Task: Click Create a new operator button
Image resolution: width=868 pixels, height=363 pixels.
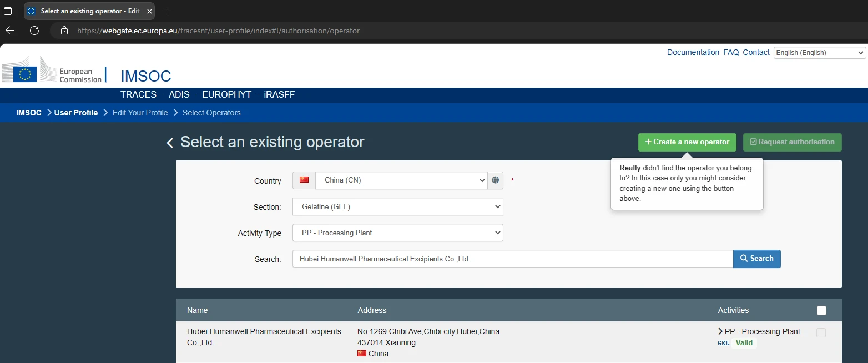Action: tap(687, 142)
